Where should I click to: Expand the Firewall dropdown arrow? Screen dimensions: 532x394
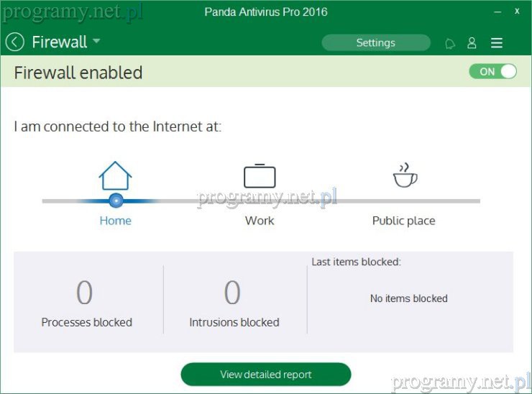point(96,42)
